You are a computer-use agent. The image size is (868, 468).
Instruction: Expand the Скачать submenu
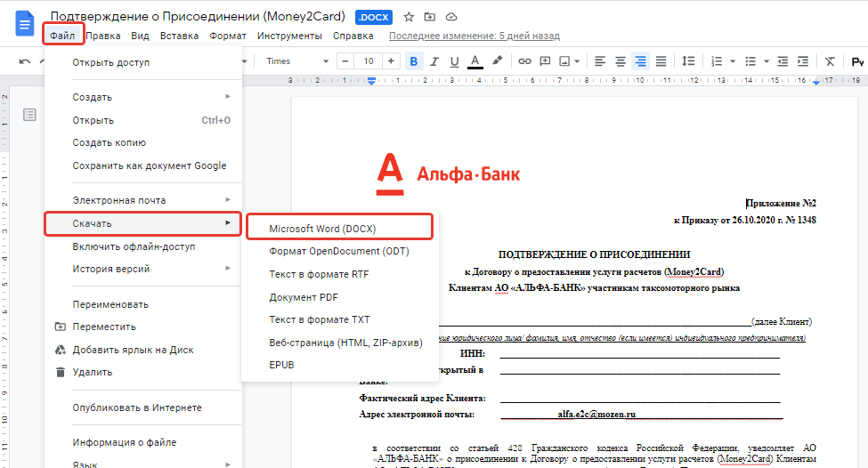point(142,223)
